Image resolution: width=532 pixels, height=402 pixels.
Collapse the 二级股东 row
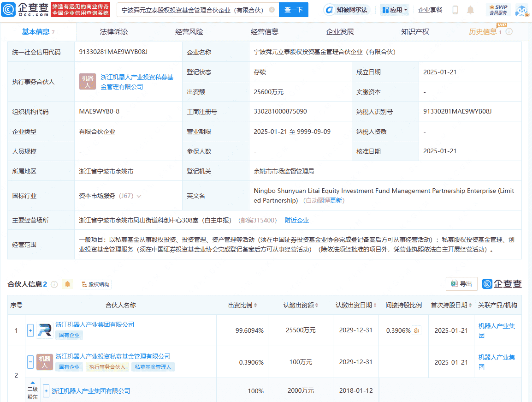[x=32, y=382]
